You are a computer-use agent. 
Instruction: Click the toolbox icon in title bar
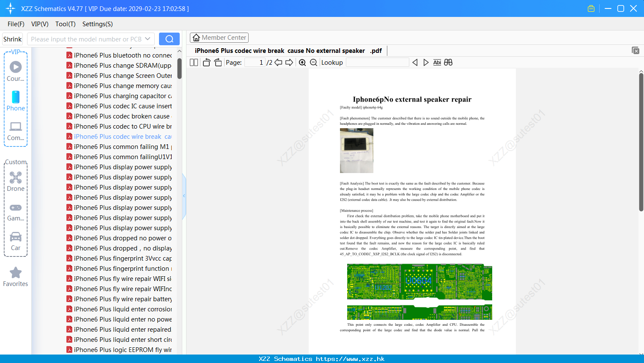point(591,8)
